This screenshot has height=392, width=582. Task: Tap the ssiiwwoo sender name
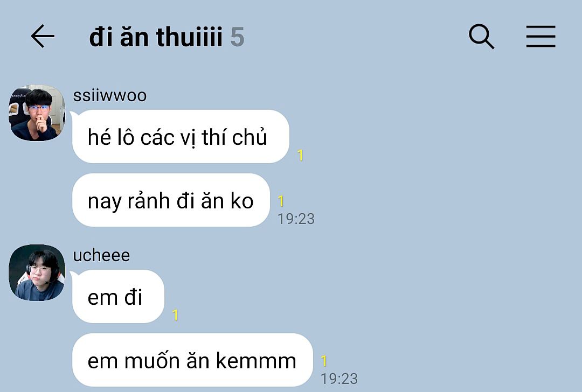coord(110,96)
